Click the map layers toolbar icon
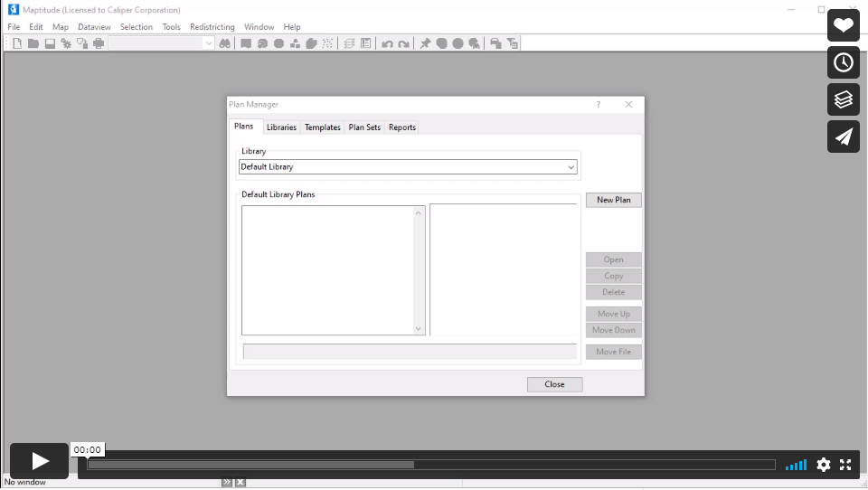868x490 pixels. pyautogui.click(x=349, y=43)
